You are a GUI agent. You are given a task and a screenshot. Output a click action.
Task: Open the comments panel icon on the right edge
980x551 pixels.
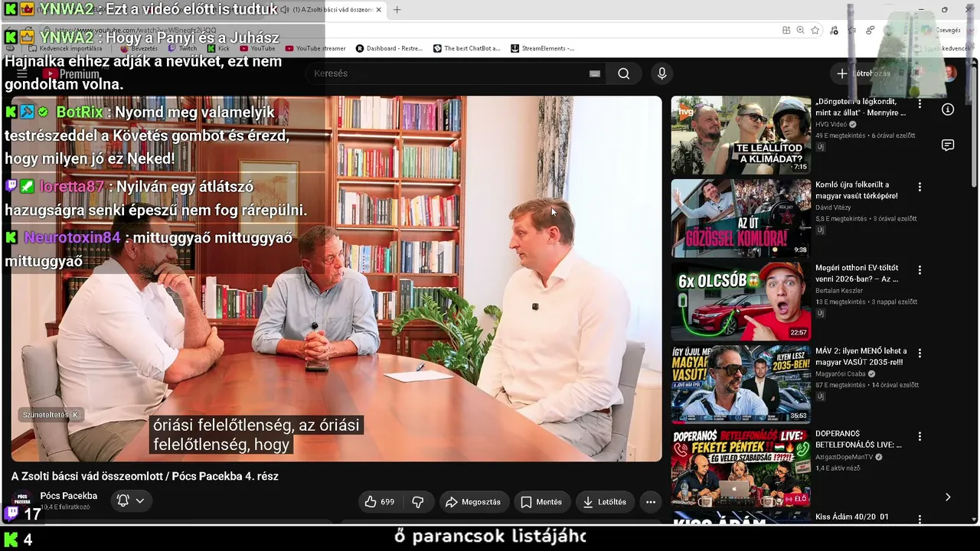[948, 145]
